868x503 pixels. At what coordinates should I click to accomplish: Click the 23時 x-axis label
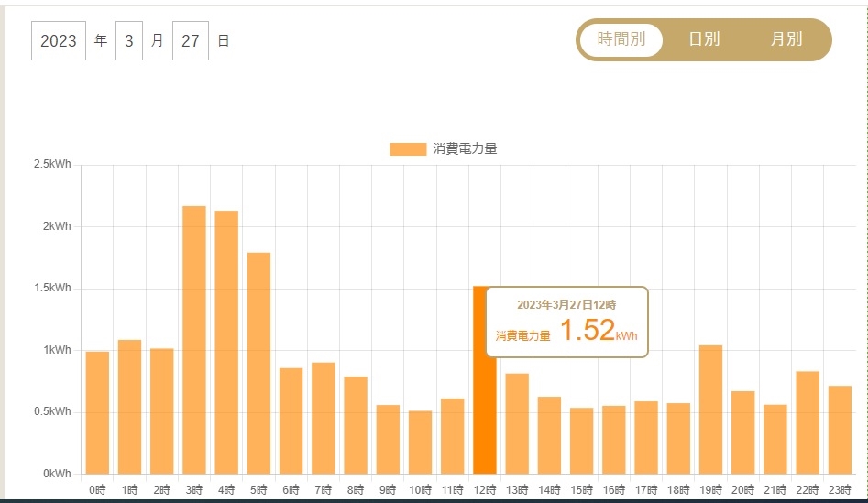coord(840,490)
